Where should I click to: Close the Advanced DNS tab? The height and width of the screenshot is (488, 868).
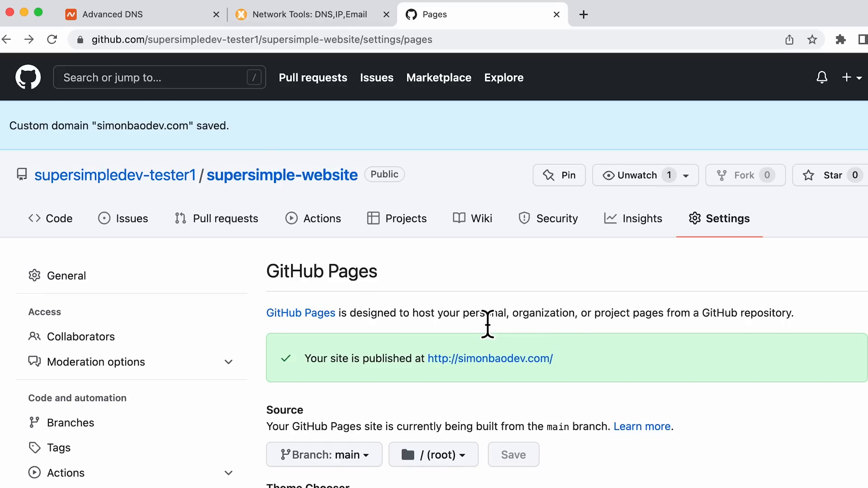pyautogui.click(x=216, y=14)
